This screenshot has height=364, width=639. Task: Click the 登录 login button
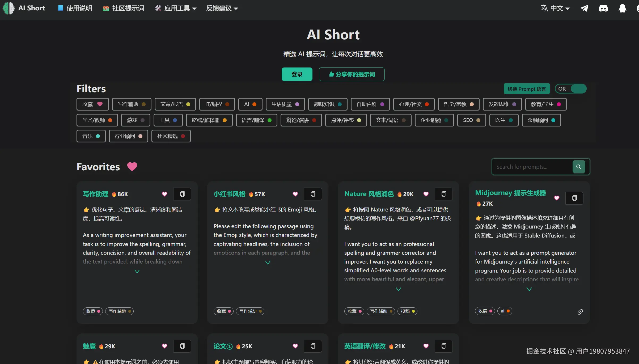pyautogui.click(x=297, y=74)
